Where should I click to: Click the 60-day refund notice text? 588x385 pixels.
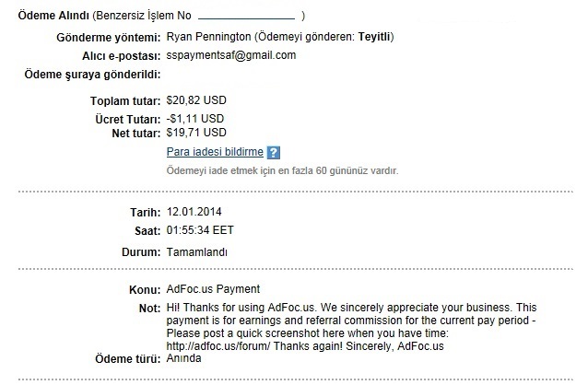282,171
